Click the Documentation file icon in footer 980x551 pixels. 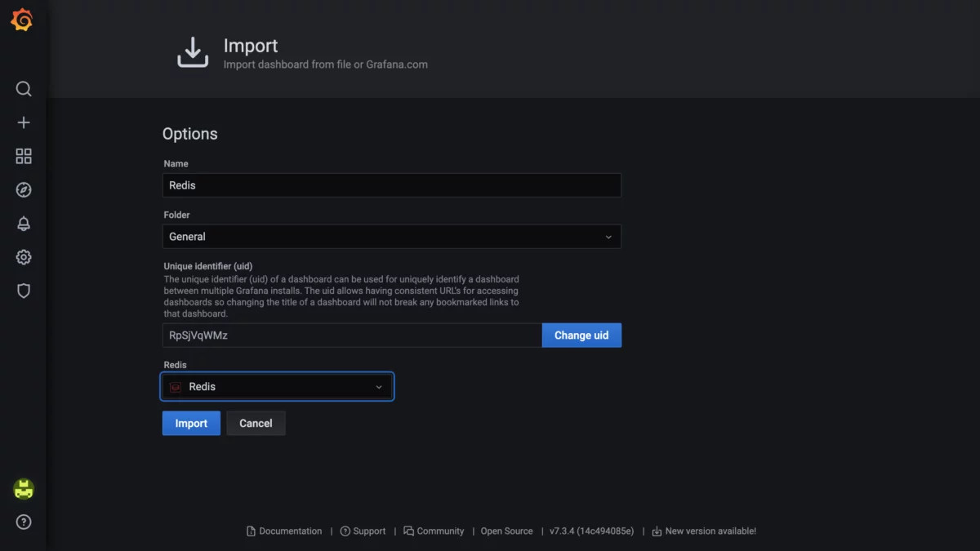coord(251,531)
